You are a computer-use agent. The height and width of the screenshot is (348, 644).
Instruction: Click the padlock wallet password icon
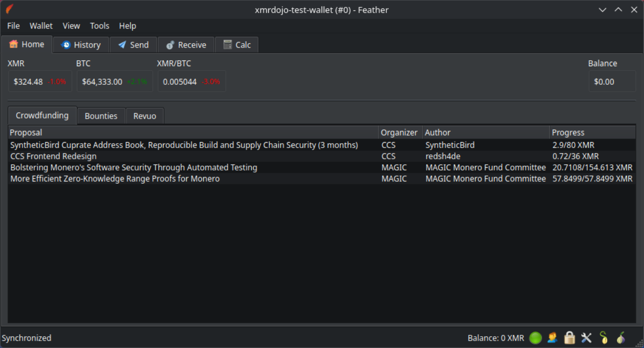[x=569, y=338]
